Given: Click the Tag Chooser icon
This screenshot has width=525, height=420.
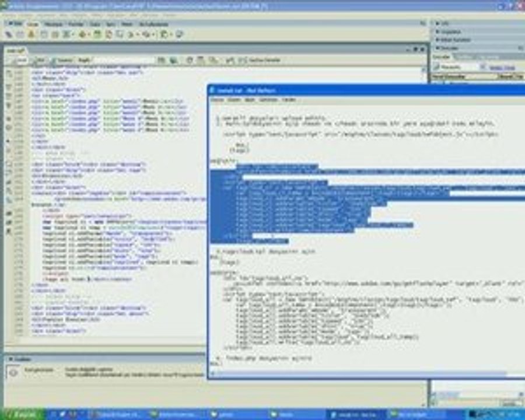Looking at the screenshot, I should 180,34.
